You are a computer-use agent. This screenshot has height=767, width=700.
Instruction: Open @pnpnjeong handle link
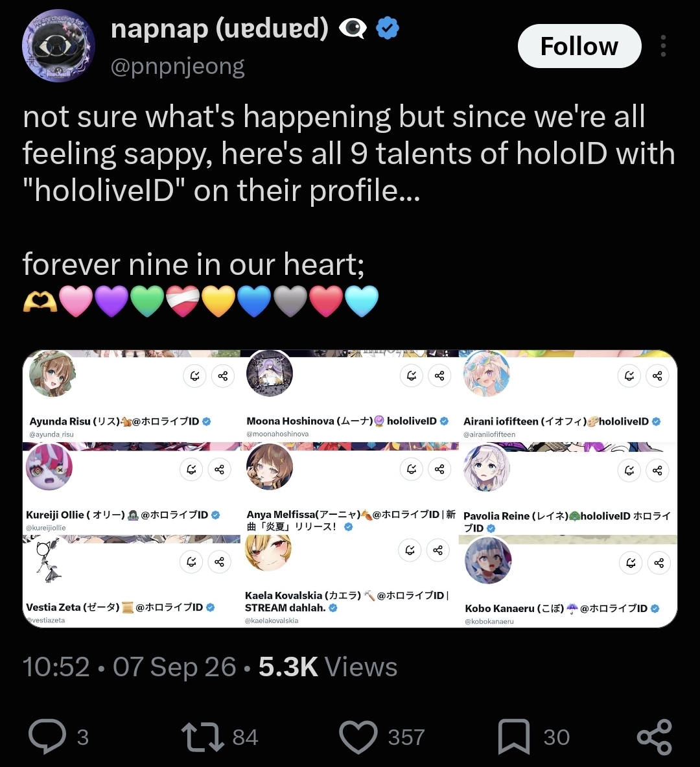click(178, 66)
